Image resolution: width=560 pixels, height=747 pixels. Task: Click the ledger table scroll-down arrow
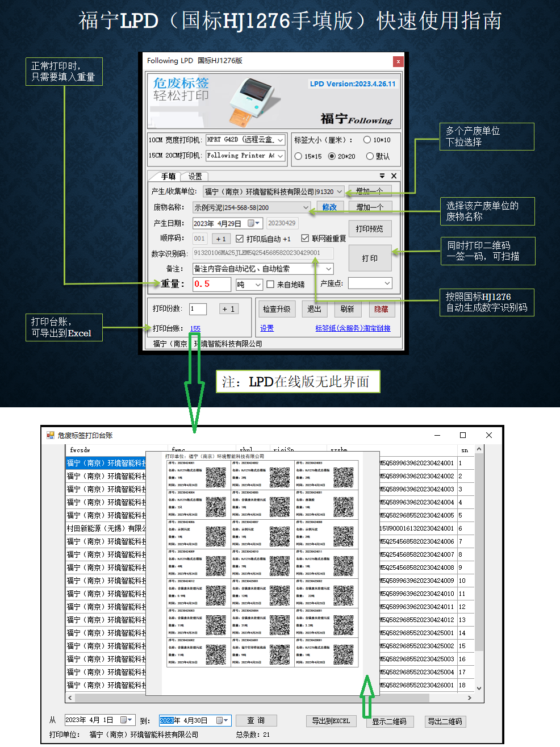(x=479, y=688)
